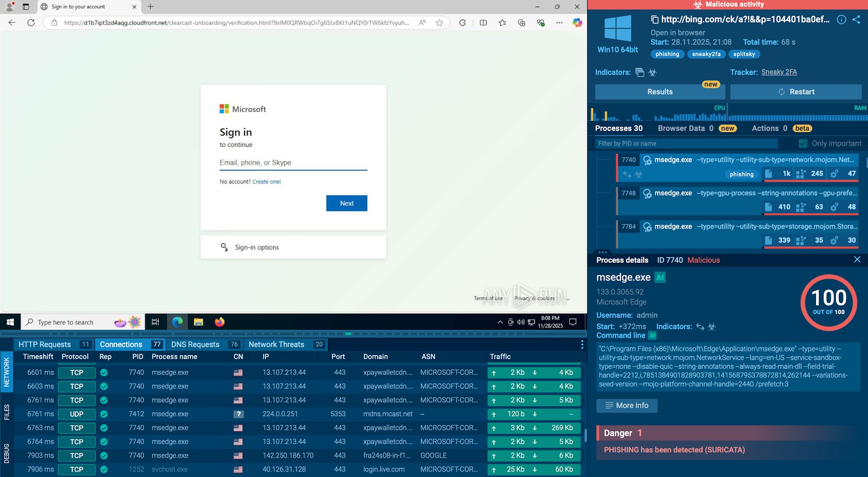868x477 pixels.
Task: Click the phishing tag near task header
Action: point(667,54)
